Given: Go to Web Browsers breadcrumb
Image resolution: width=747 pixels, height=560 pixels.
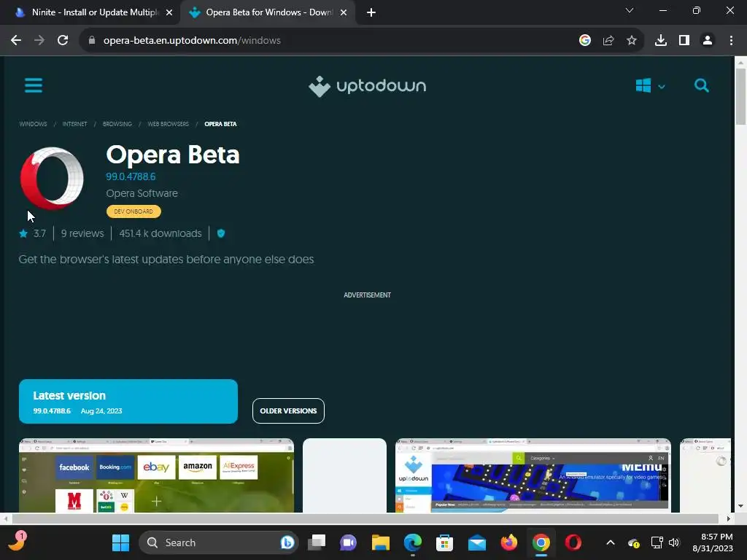Looking at the screenshot, I should (x=169, y=124).
